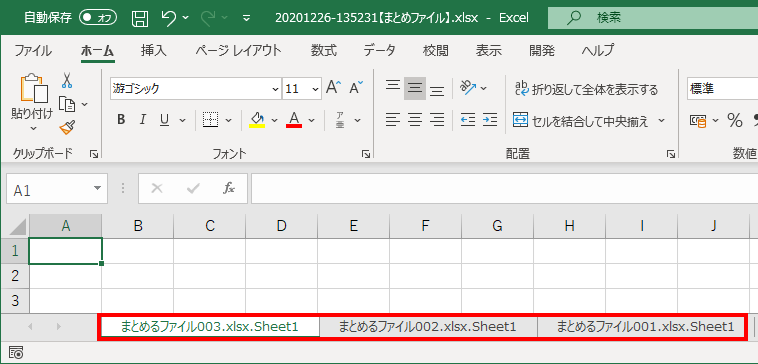Click the Insert Function fx icon
The height and width of the screenshot is (364, 758).
[229, 189]
